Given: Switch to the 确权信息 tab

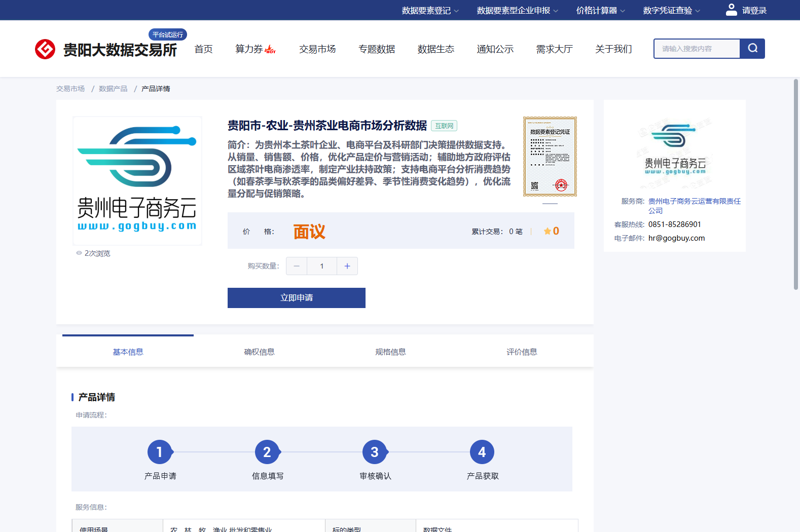Looking at the screenshot, I should (x=259, y=352).
